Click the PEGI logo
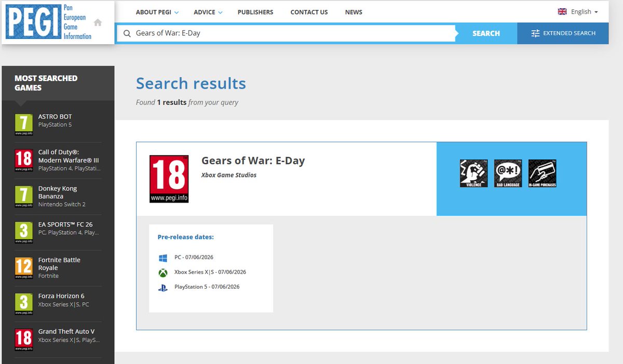Viewport: 623px width, 364px height. 48,22
